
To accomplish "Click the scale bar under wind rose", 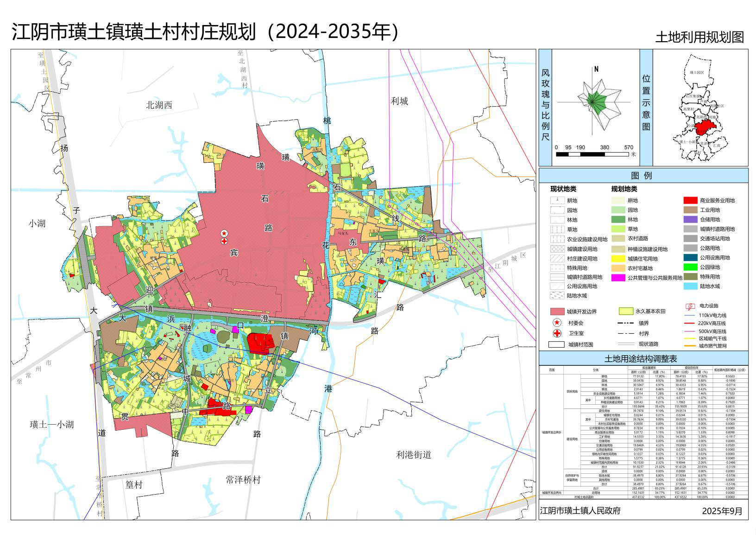I will (x=594, y=154).
